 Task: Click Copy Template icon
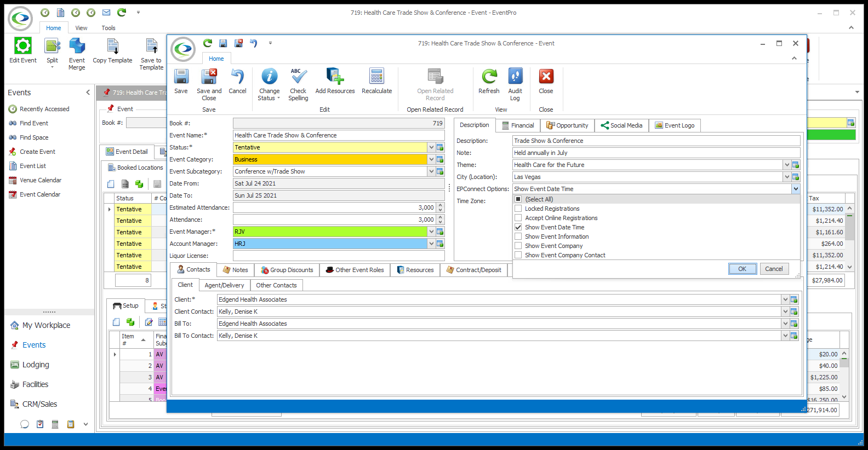coord(112,51)
